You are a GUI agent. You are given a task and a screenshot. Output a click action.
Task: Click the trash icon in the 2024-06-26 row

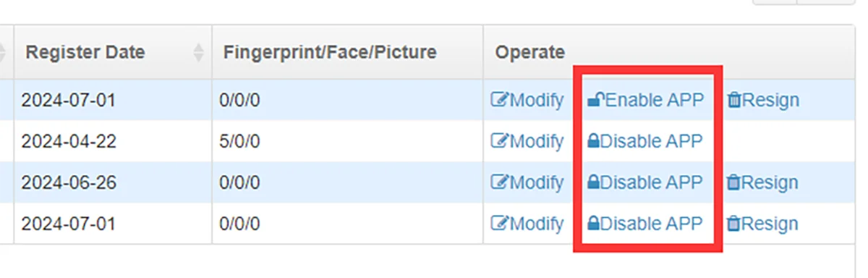(x=734, y=182)
